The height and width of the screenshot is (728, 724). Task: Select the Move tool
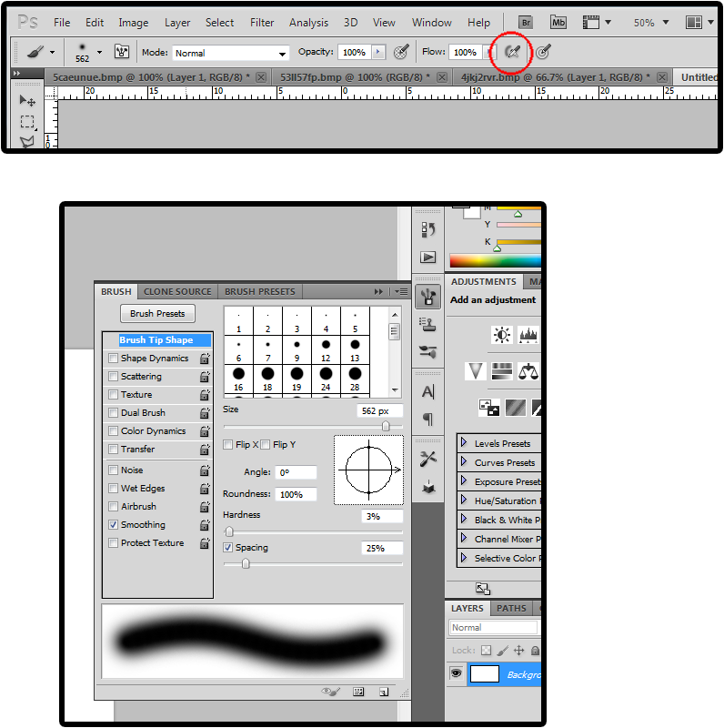[28, 100]
